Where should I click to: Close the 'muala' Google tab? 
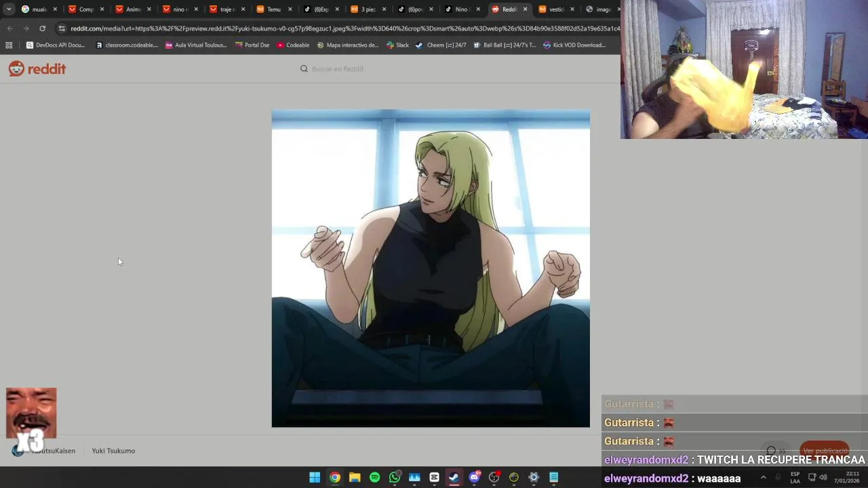coord(55,9)
